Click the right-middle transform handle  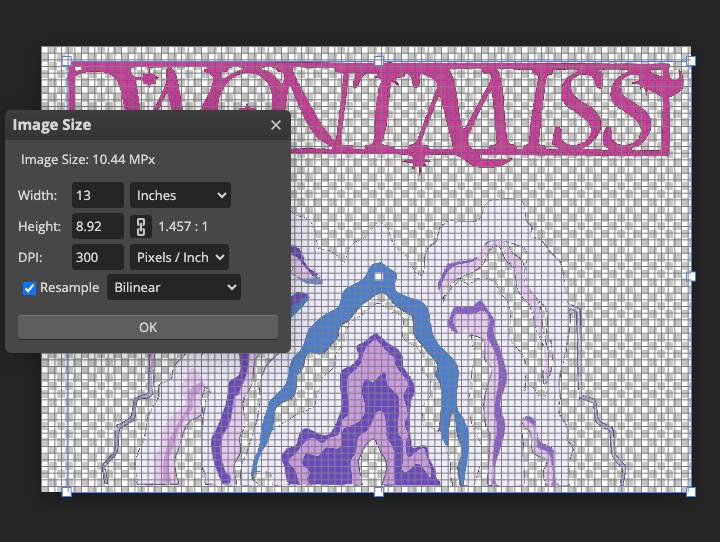coord(690,276)
